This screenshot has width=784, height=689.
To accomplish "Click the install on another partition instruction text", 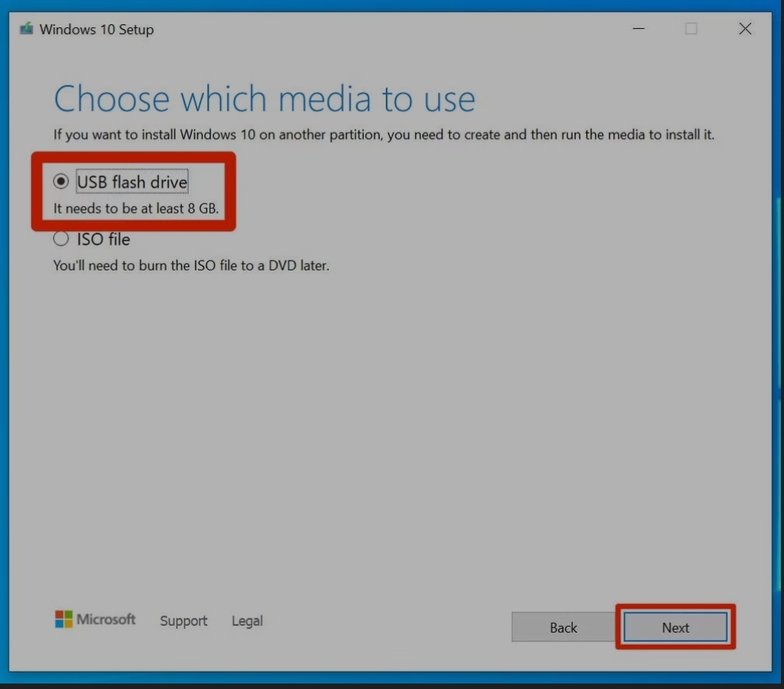I will click(x=383, y=135).
